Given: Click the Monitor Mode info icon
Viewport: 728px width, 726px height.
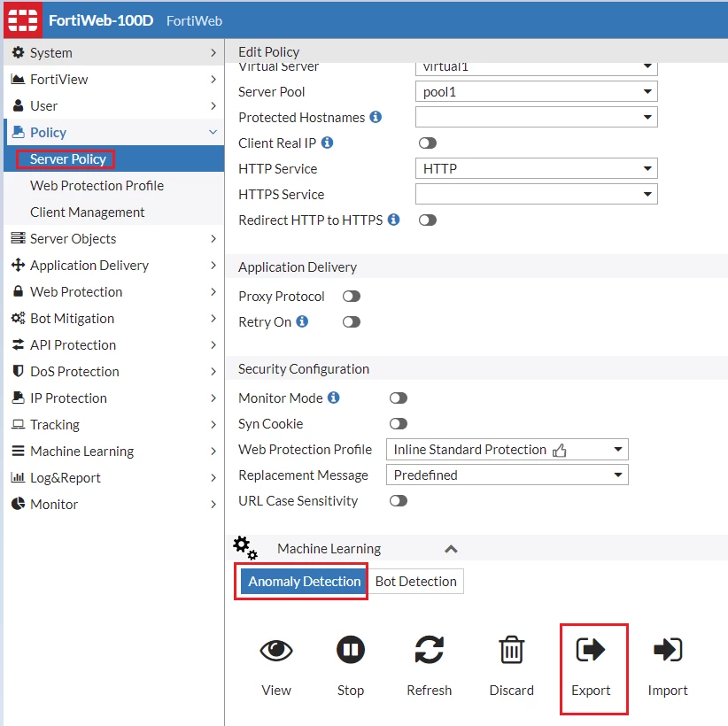Looking at the screenshot, I should point(334,398).
